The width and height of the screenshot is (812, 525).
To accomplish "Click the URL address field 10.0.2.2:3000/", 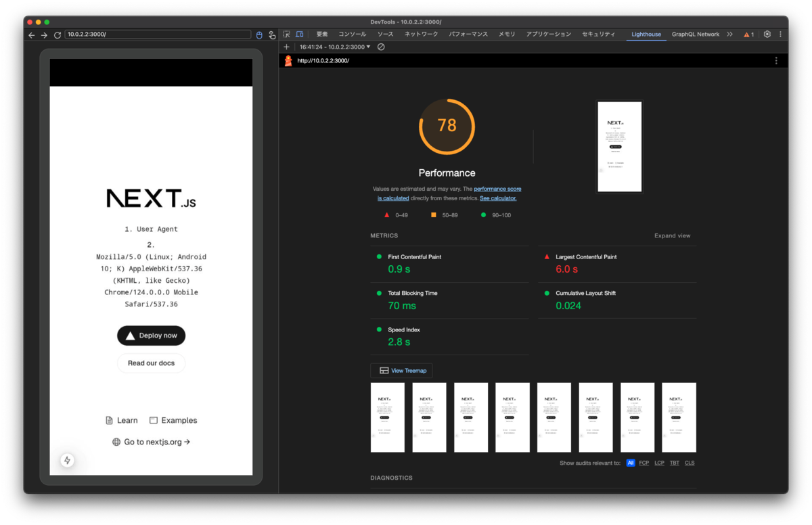I will [x=158, y=35].
